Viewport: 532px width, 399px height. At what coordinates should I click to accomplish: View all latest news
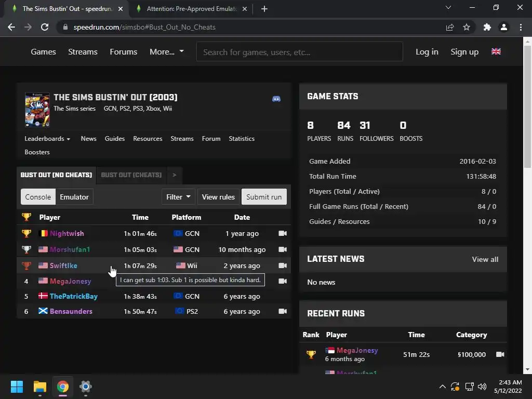coord(485,259)
